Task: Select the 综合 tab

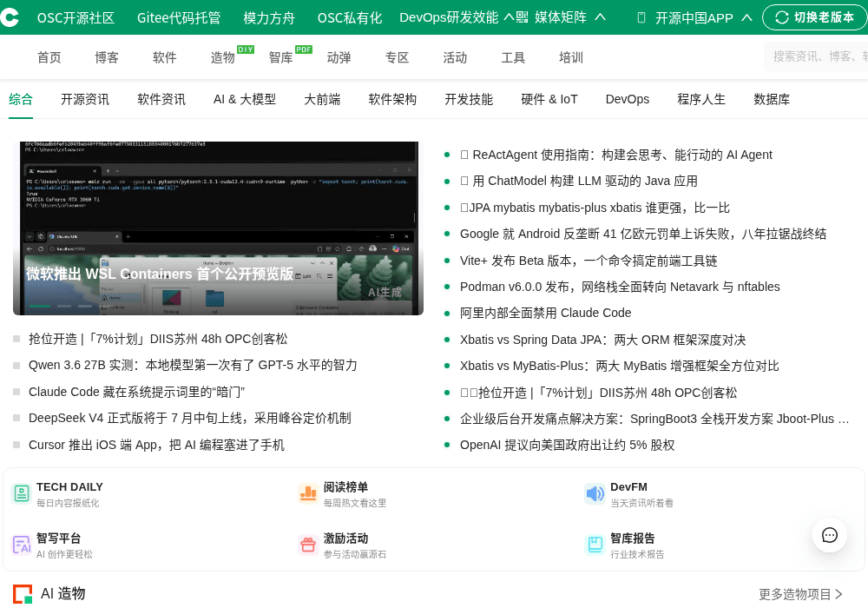Action: [x=21, y=99]
